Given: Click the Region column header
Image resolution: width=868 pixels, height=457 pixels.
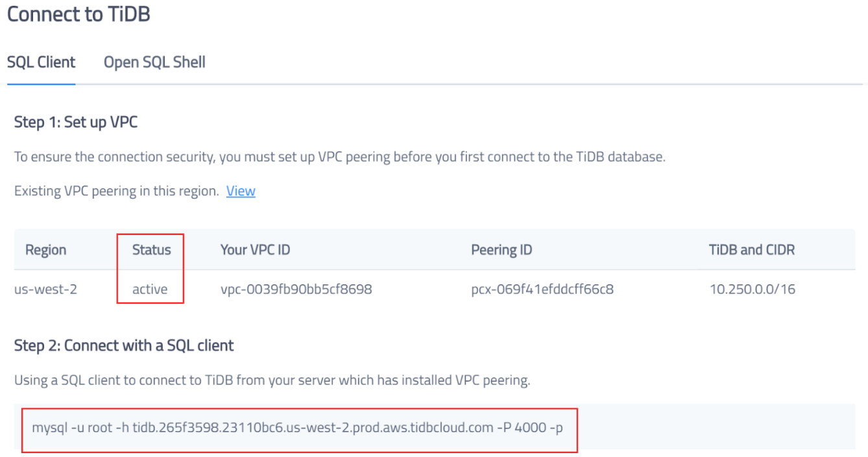Looking at the screenshot, I should [45, 249].
